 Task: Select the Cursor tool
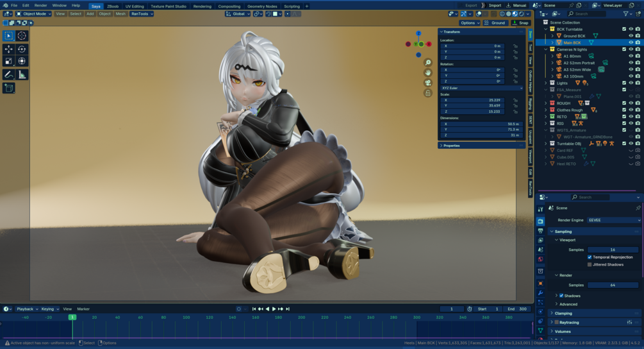pos(22,36)
